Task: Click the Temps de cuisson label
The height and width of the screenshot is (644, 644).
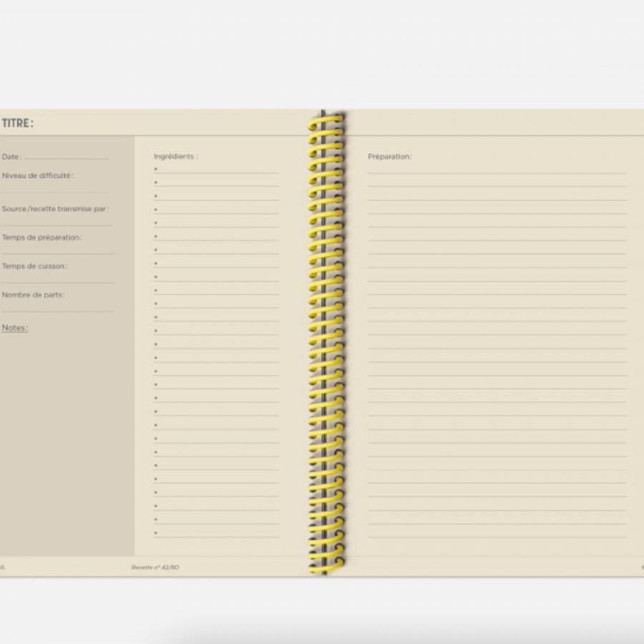Action: 34,266
